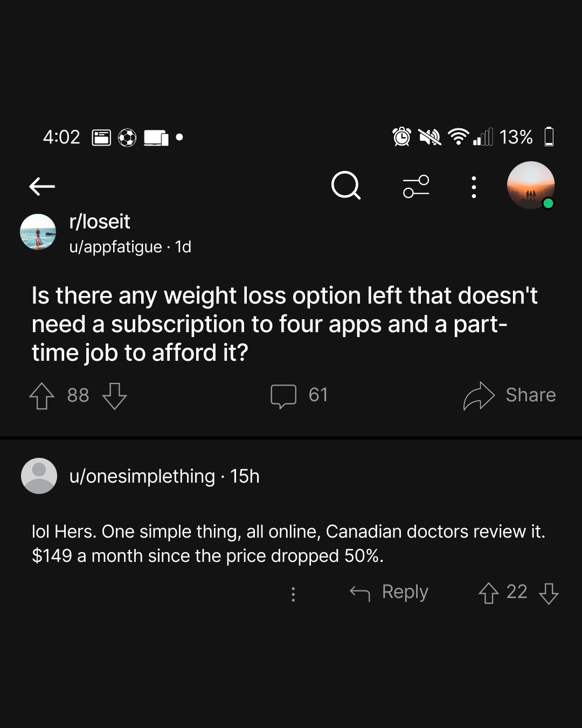Viewport: 582px width, 728px height.
Task: Downvote the u/onesimplething comment
Action: [549, 593]
